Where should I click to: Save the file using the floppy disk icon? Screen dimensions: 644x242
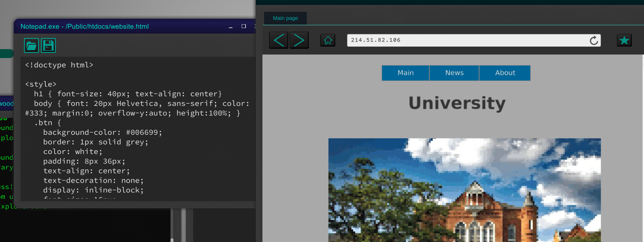(x=48, y=46)
